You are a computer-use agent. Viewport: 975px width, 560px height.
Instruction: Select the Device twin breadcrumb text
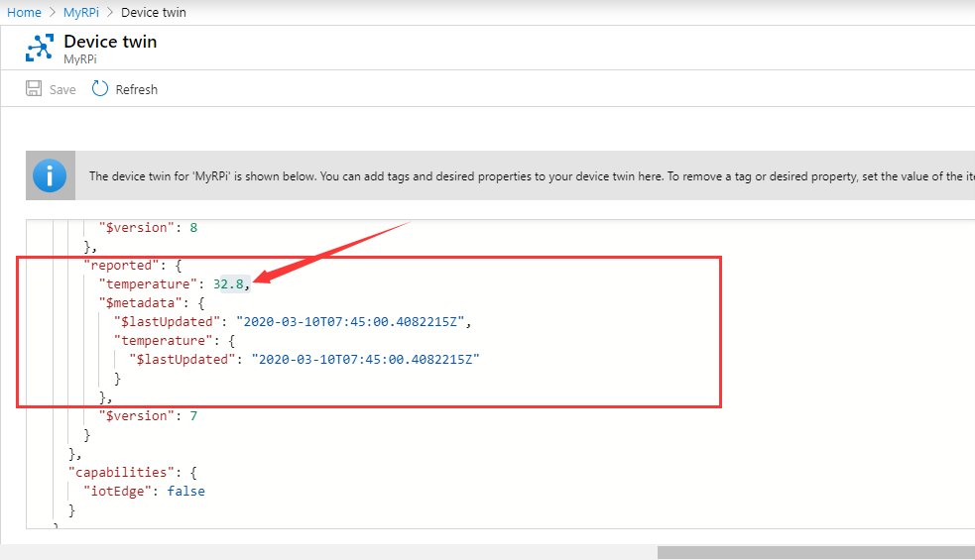[154, 13]
